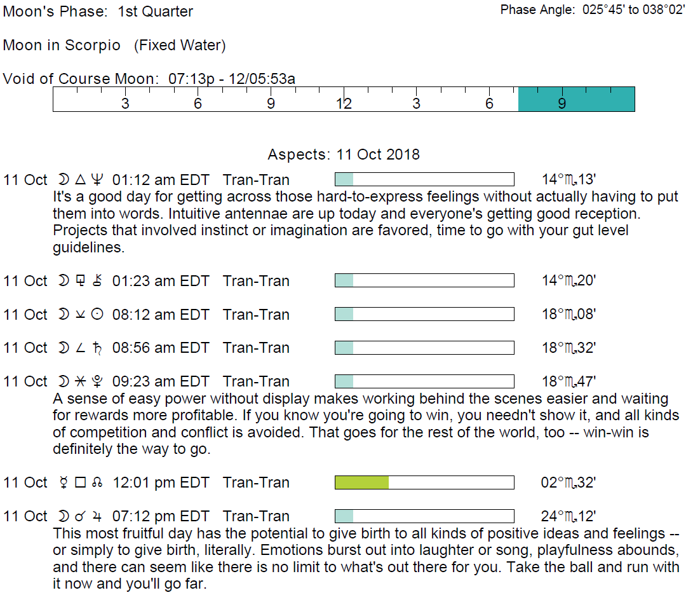
Task: Click the "Aspects: 11 Oct 2018" heading
Action: tap(344, 154)
